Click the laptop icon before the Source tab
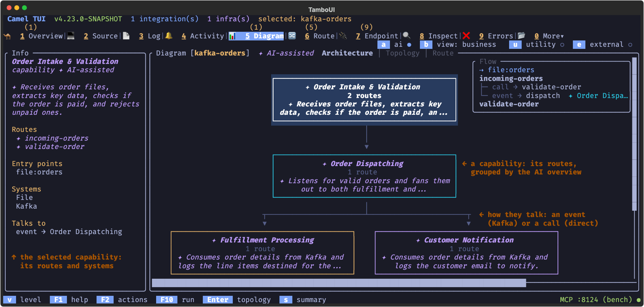 (x=71, y=36)
